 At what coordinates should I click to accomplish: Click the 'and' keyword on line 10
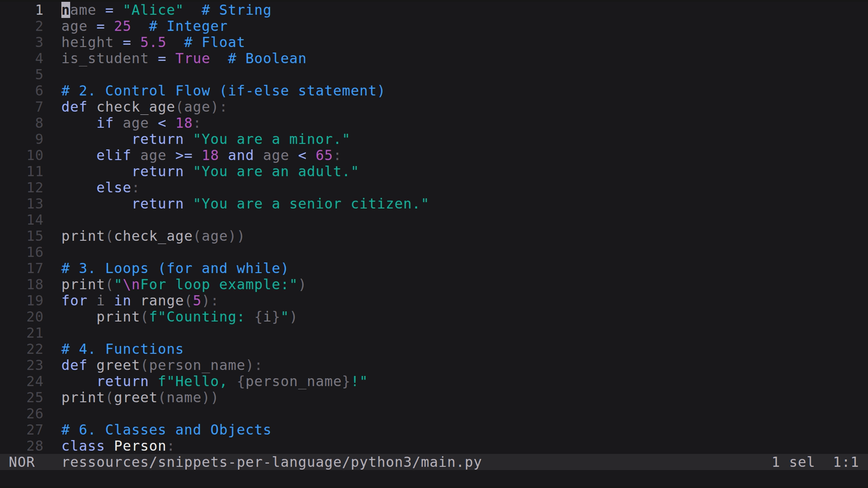point(241,155)
